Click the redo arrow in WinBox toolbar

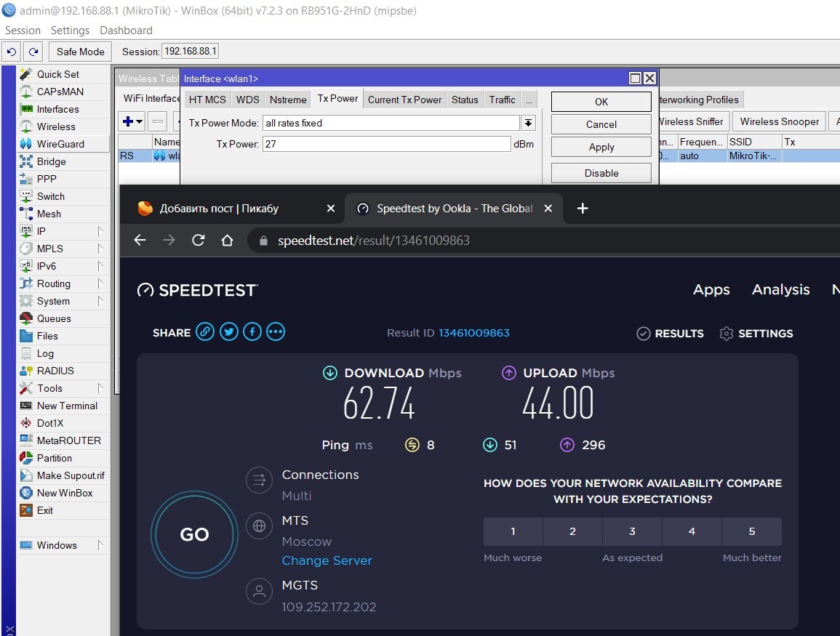point(33,52)
